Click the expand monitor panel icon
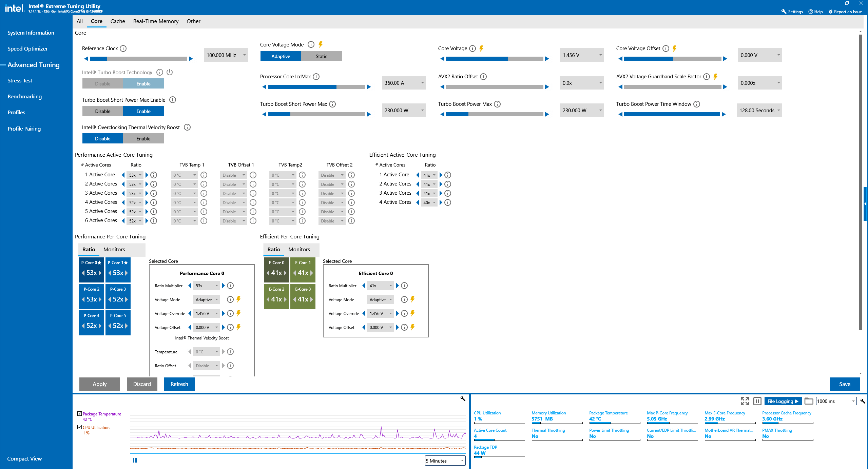 pyautogui.click(x=745, y=401)
